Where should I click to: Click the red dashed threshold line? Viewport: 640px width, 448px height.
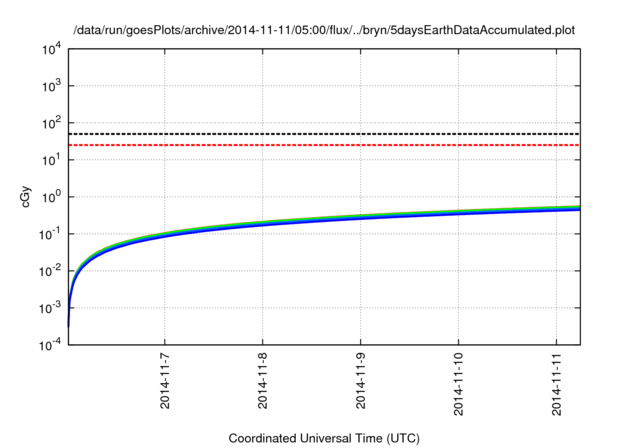[x=324, y=145]
